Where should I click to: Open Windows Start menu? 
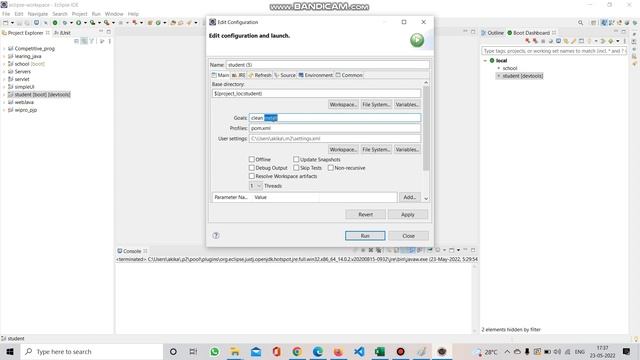[10, 351]
